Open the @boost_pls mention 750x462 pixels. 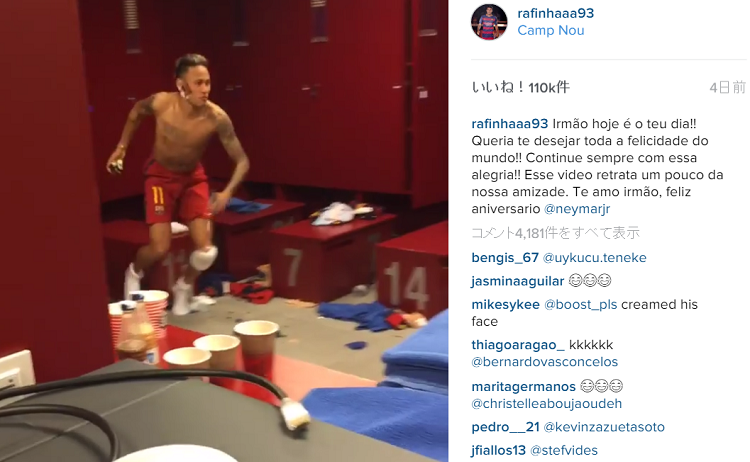point(581,305)
